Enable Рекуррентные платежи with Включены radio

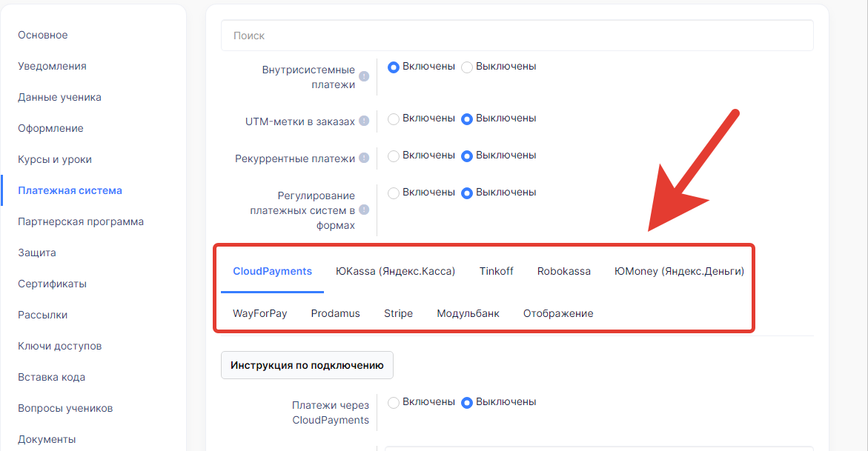pyautogui.click(x=394, y=156)
